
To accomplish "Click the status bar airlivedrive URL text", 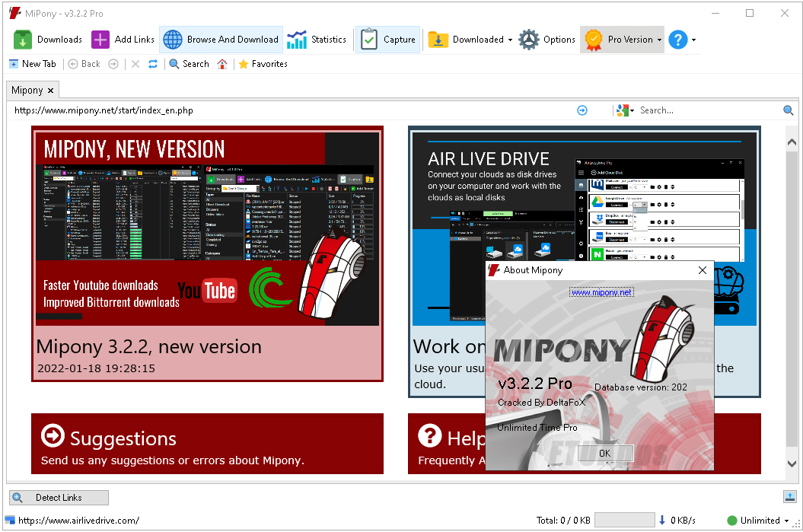I will (79, 521).
